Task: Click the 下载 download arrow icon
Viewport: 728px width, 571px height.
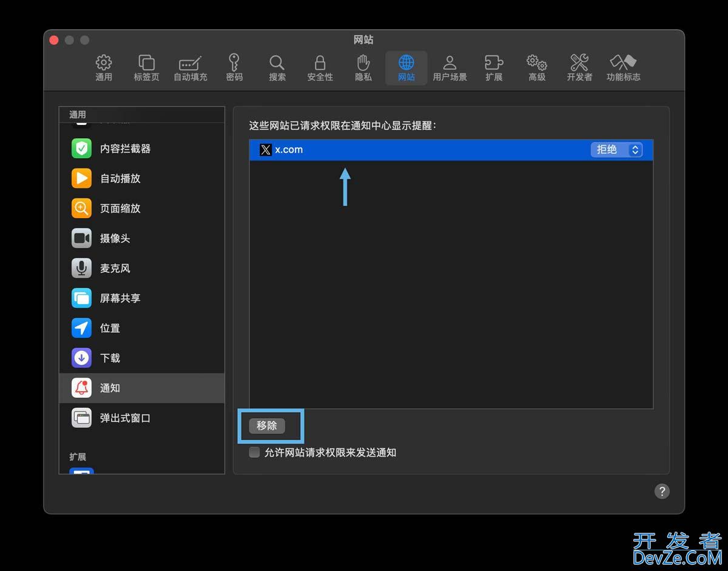Action: 81,358
